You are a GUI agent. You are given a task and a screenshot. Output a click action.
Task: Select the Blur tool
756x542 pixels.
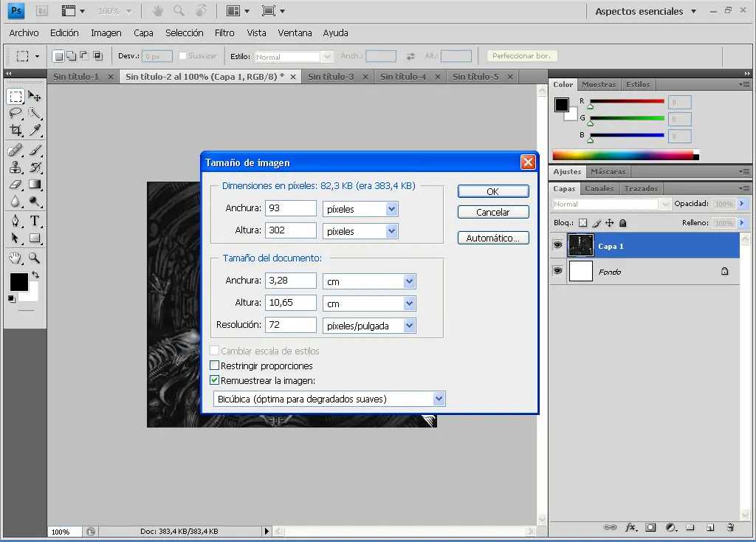16,201
